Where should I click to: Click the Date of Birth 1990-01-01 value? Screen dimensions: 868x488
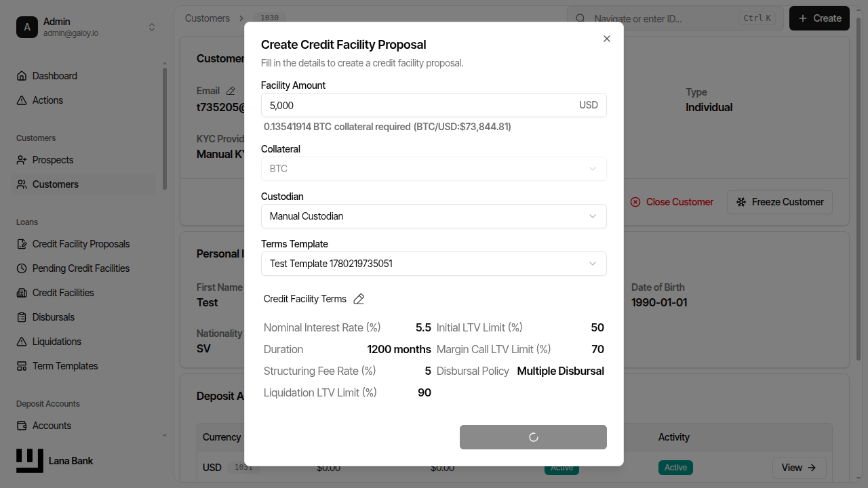pos(659,302)
